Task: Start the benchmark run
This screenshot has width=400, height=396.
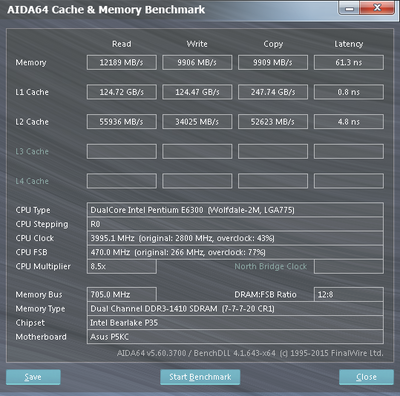Action: coord(200,377)
